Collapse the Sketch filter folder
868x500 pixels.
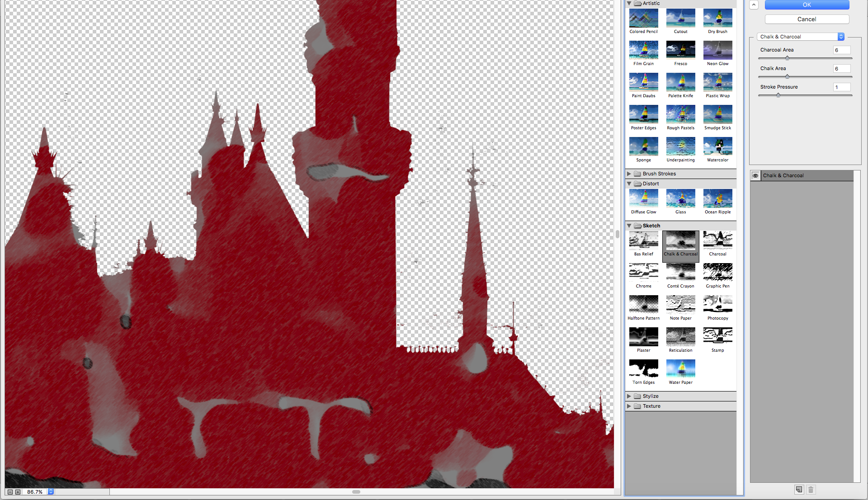pos(629,226)
